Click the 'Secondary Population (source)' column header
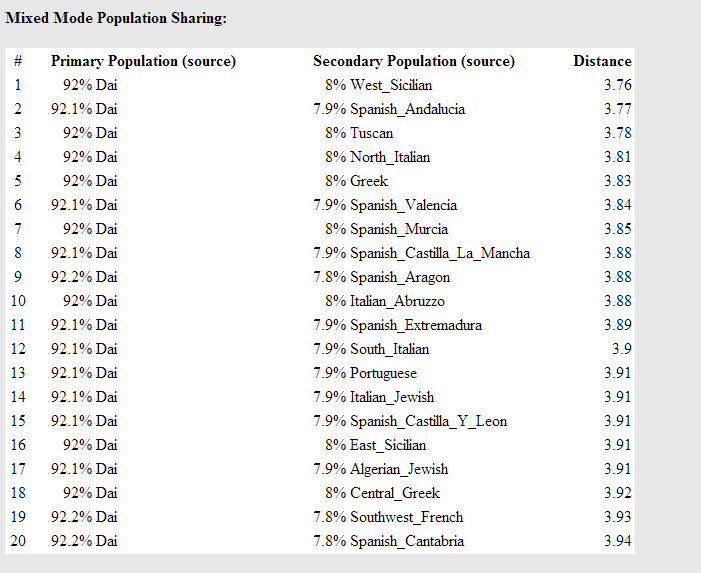This screenshot has width=701, height=573. (414, 61)
